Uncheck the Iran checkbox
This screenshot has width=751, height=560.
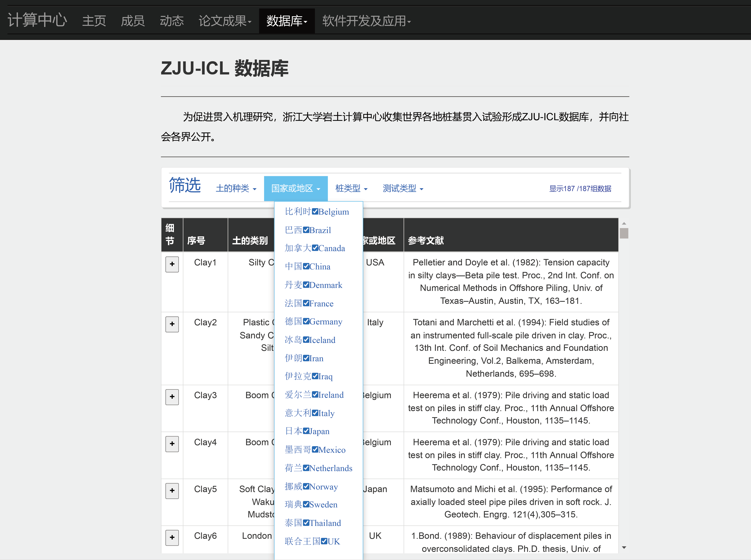[x=306, y=358]
